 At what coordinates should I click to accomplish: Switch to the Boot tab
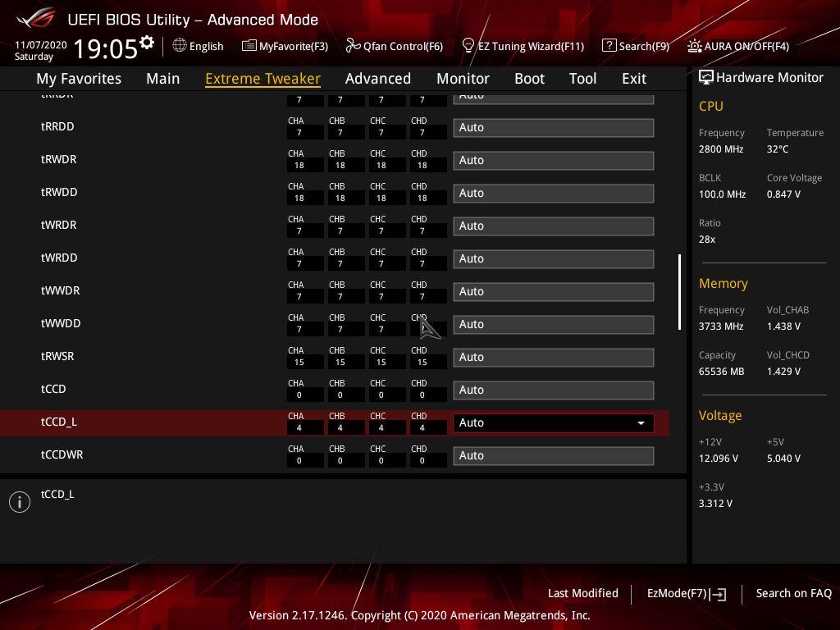click(529, 79)
